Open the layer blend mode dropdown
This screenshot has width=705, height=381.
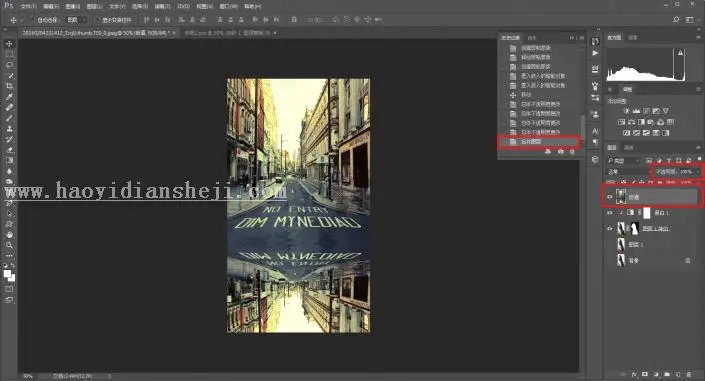[627, 172]
